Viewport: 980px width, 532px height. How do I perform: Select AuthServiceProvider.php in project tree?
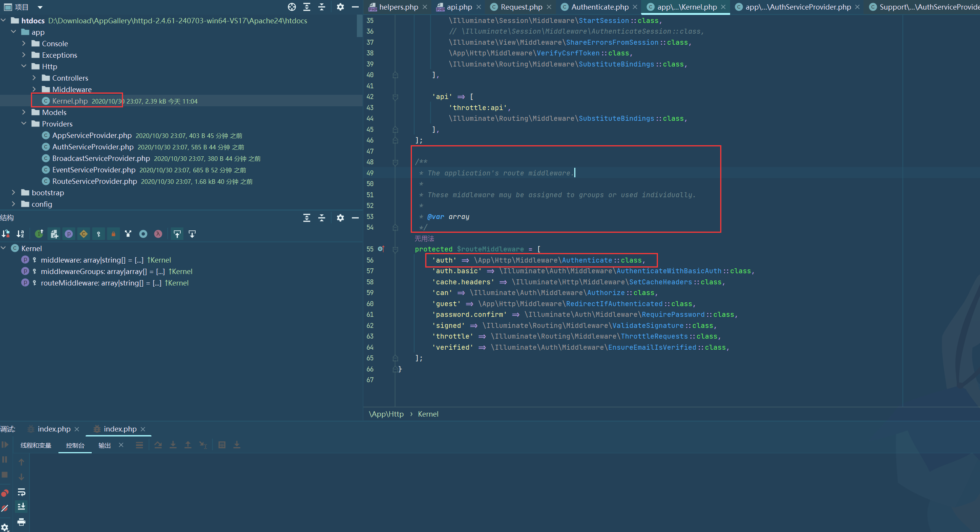pos(93,147)
